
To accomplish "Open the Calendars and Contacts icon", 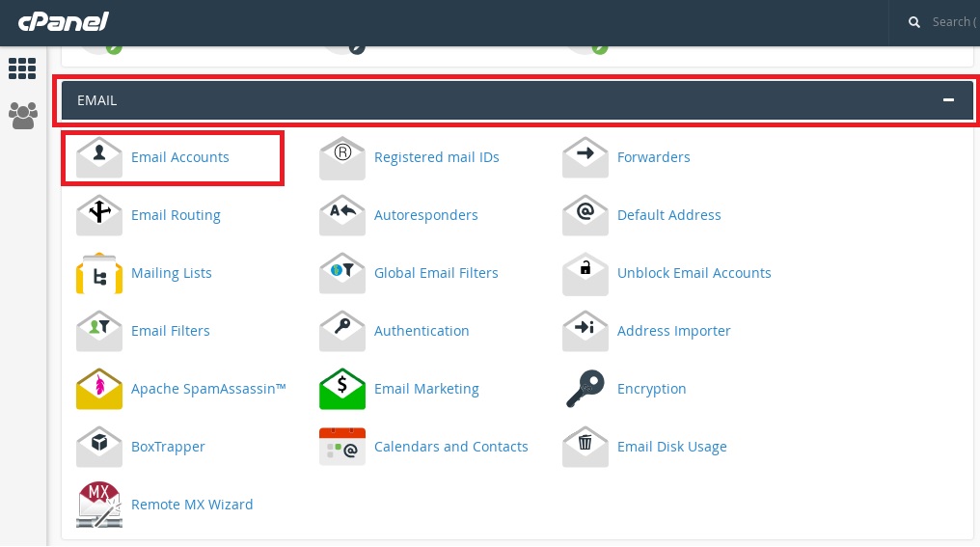I will pyautogui.click(x=341, y=447).
